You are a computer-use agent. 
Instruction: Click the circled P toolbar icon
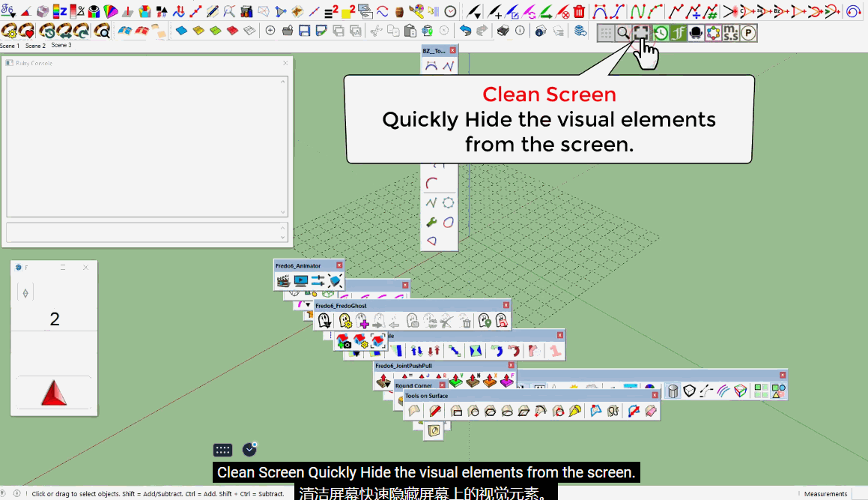748,33
